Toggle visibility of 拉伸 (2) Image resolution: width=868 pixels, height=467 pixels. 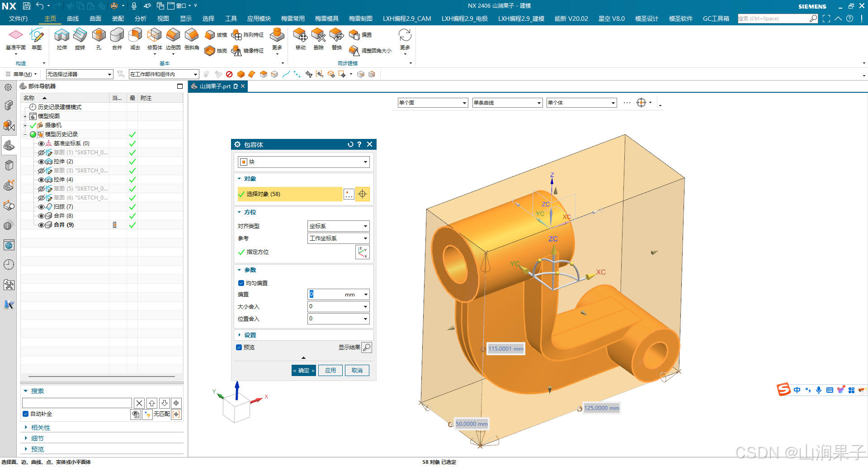41,162
